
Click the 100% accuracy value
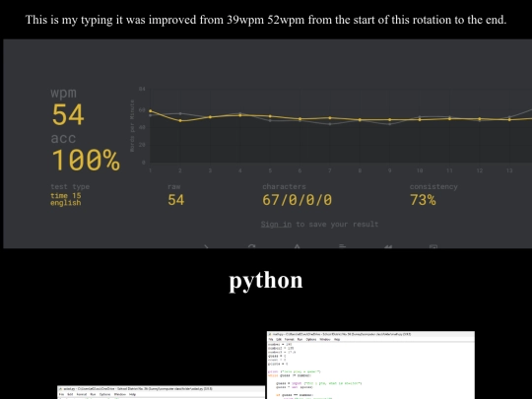pyautogui.click(x=86, y=160)
